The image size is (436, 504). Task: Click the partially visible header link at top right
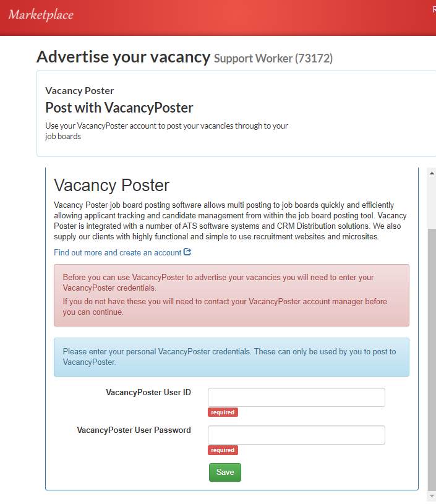point(434,9)
